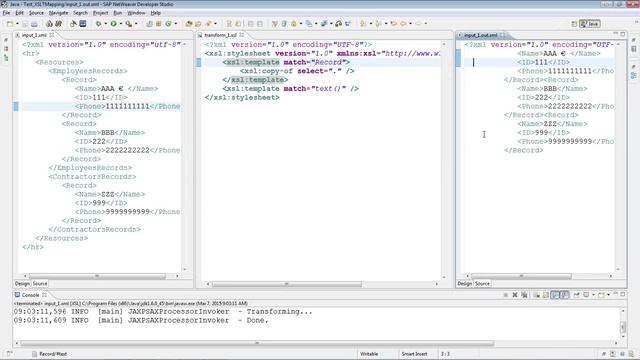Open the Source menu
This screenshot has width=640, height=360.
click(36, 13)
